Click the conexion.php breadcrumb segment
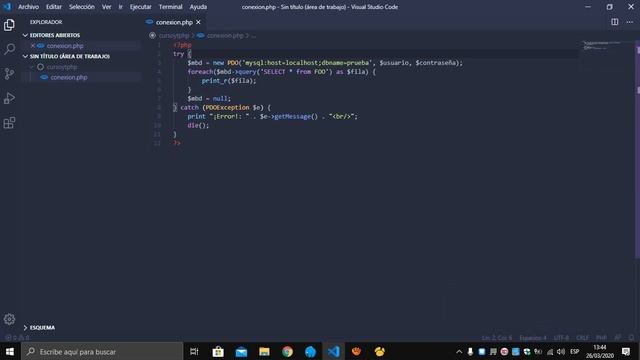640x360 pixels. (x=225, y=36)
